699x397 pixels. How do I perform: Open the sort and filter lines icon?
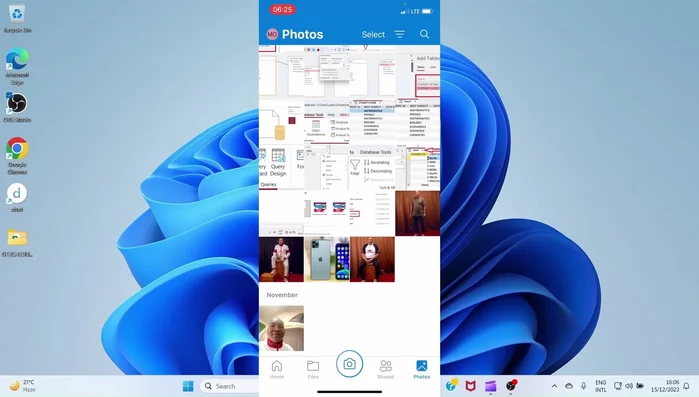[399, 34]
